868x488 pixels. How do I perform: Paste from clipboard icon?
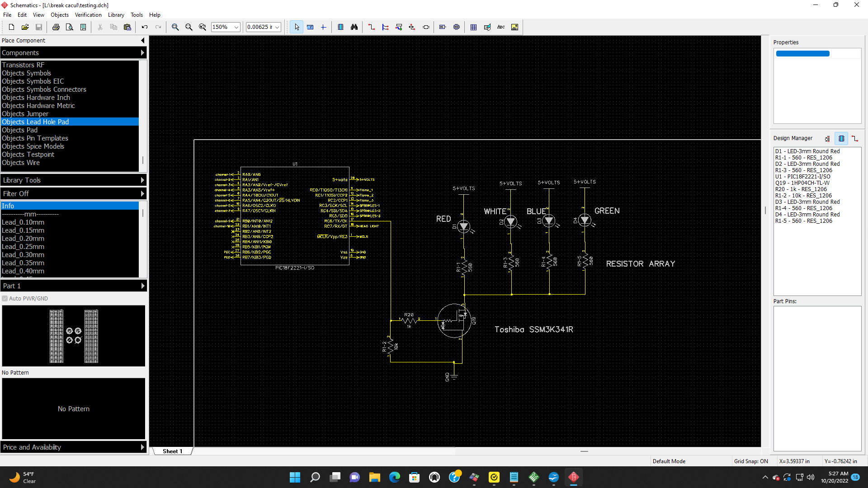pyautogui.click(x=127, y=27)
